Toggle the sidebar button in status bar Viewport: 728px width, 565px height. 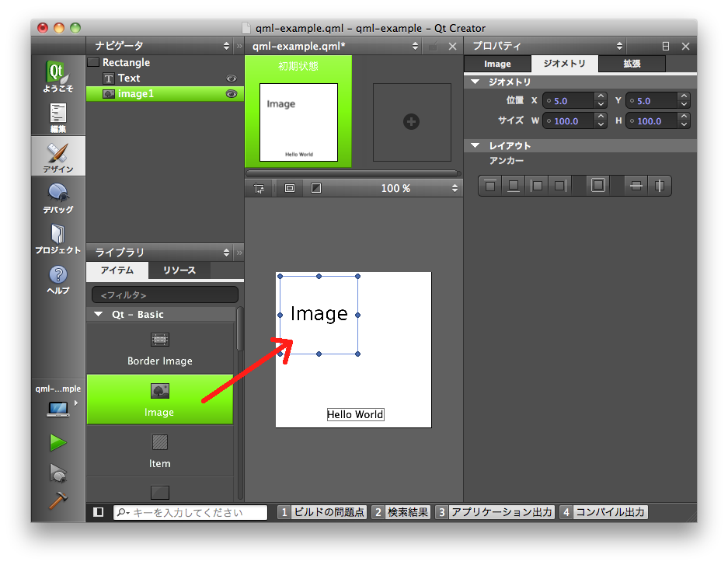point(99,512)
